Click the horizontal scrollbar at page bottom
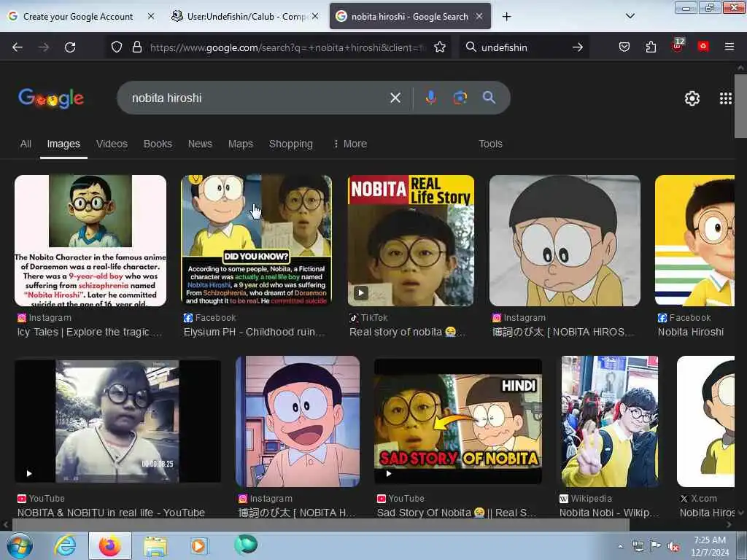This screenshot has height=560, width=747. click(x=320, y=525)
